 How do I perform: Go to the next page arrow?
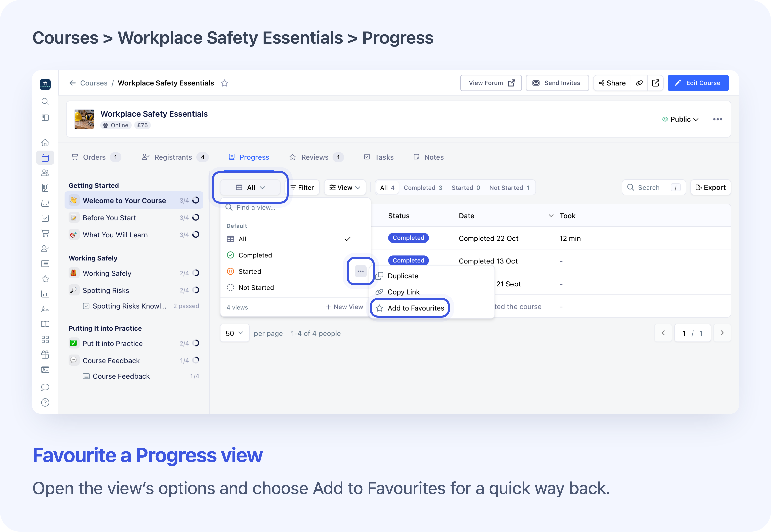[722, 333]
